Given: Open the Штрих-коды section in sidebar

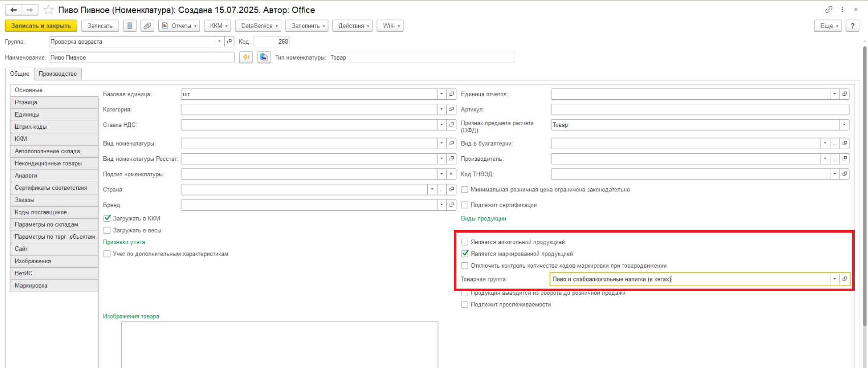Looking at the screenshot, I should [x=31, y=127].
